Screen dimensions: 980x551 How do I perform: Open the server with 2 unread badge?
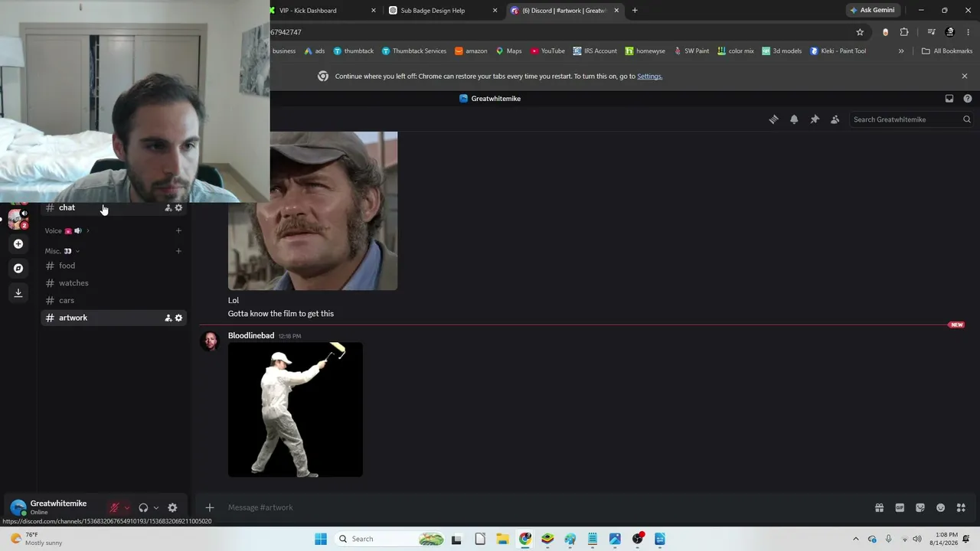[18, 218]
